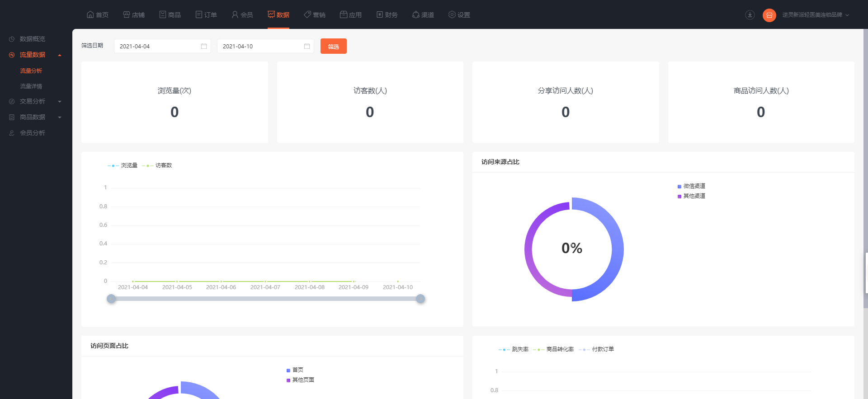Toggle the 付款订单 legend series
The width and height of the screenshot is (868, 399).
tap(596, 349)
